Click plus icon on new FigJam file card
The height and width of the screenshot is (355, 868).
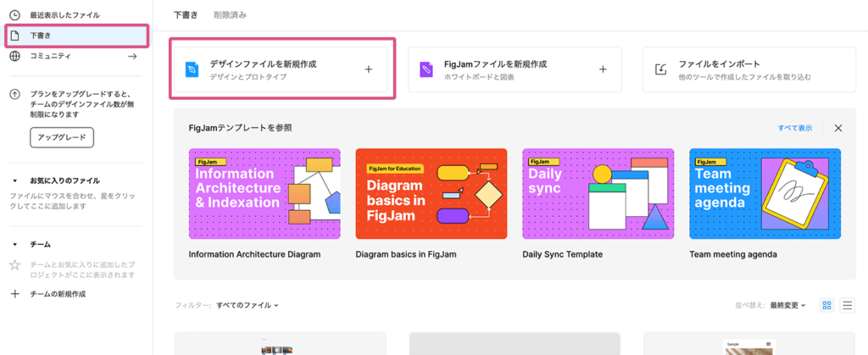coord(603,69)
